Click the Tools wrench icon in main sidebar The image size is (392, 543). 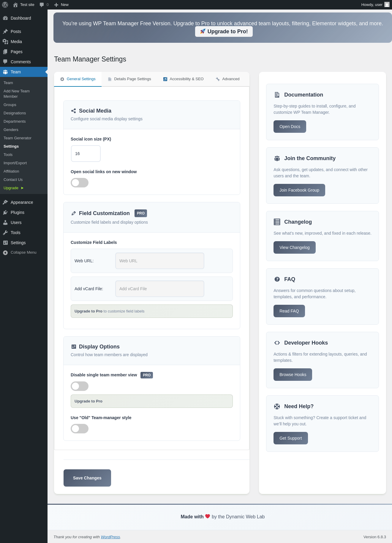[5, 233]
